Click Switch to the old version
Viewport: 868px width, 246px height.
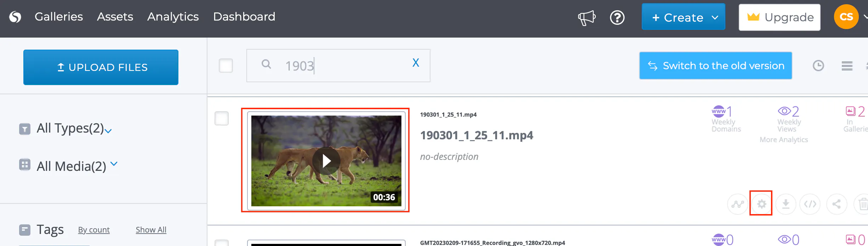715,66
